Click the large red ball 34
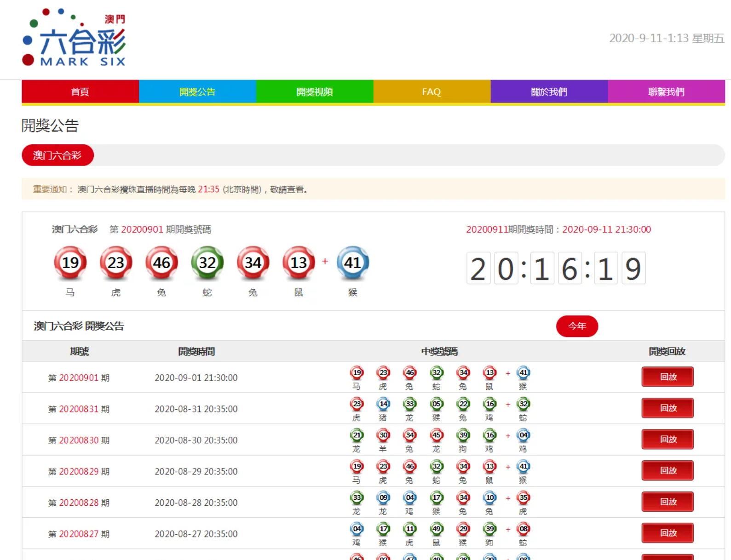The width and height of the screenshot is (731, 560). (x=253, y=263)
